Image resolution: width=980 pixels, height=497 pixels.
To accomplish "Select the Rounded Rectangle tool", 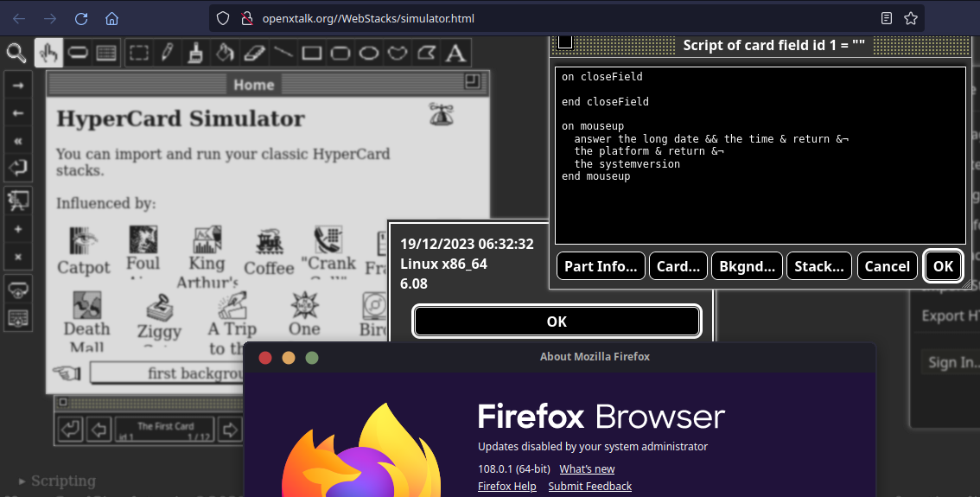I will point(340,53).
